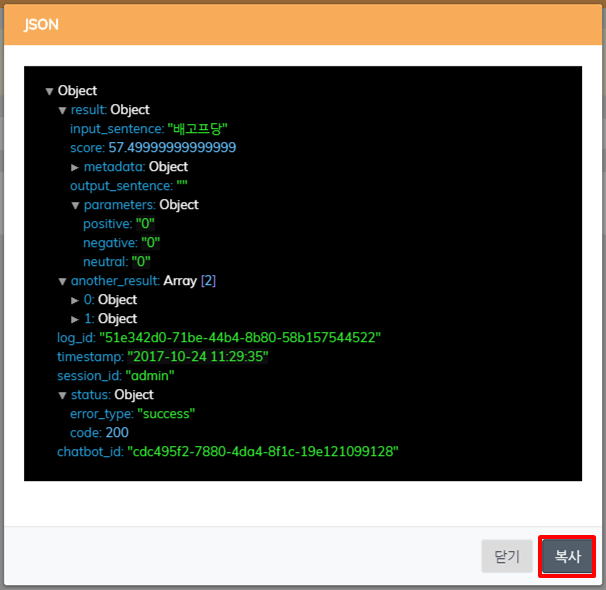Click the session_id "admin" value
The image size is (606, 590).
tap(150, 376)
